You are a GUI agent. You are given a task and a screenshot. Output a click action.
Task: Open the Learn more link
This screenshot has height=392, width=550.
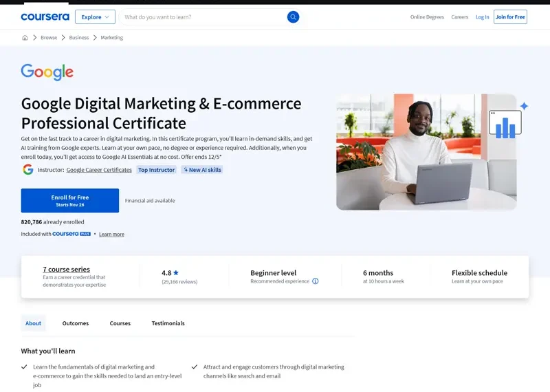(x=111, y=235)
